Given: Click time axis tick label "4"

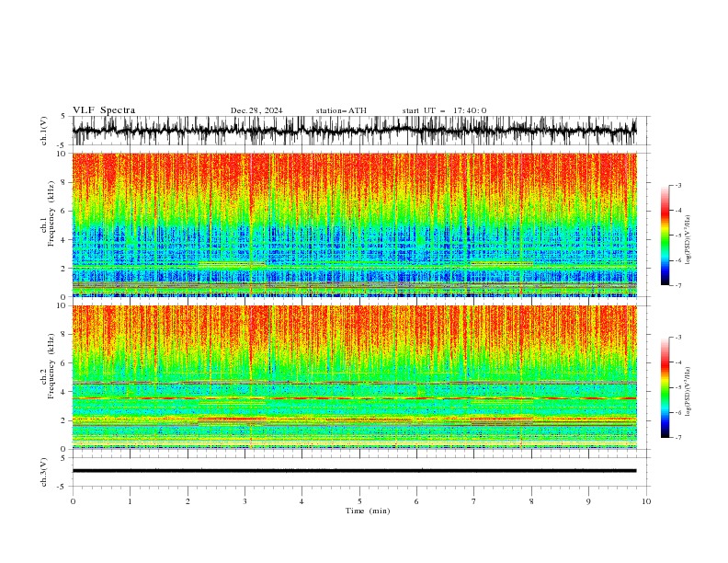Looking at the screenshot, I should (302, 501).
